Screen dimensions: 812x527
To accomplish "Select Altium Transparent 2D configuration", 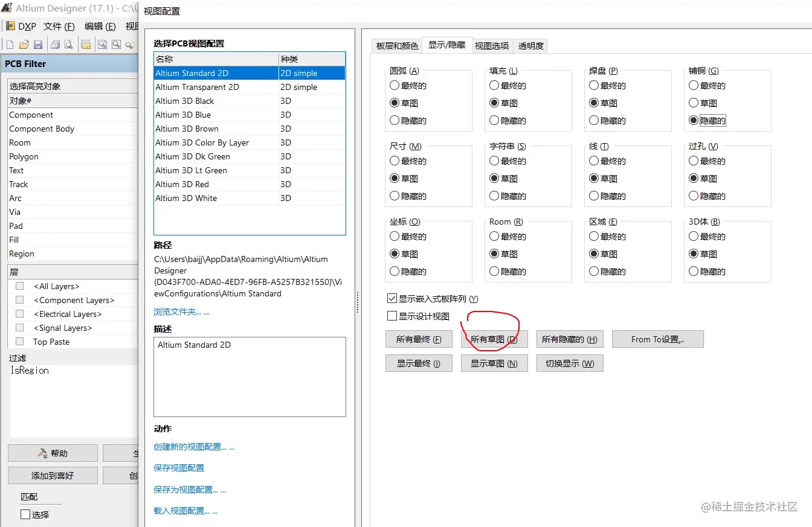I will point(250,87).
